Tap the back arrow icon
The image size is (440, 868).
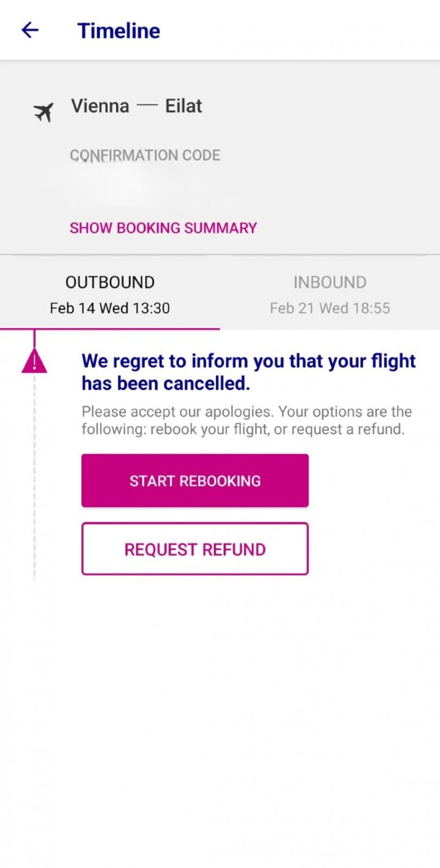30,30
